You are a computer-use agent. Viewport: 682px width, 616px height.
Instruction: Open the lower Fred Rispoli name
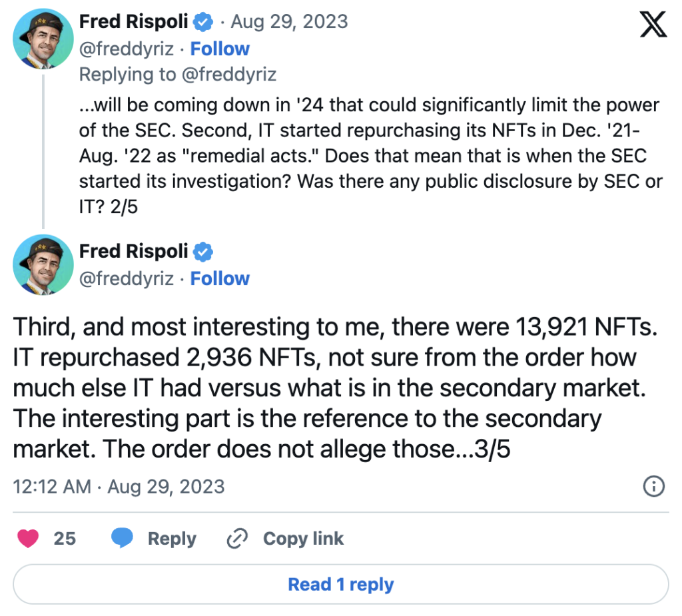point(134,252)
